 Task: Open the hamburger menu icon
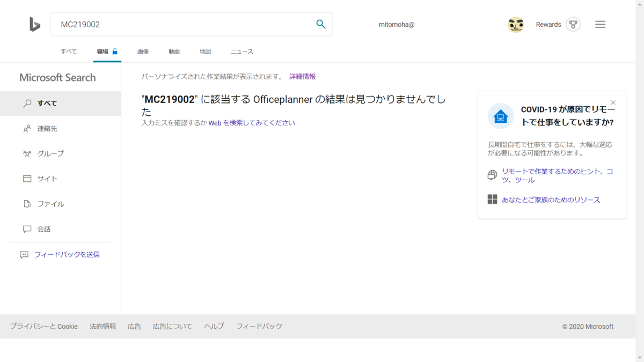pyautogui.click(x=601, y=25)
